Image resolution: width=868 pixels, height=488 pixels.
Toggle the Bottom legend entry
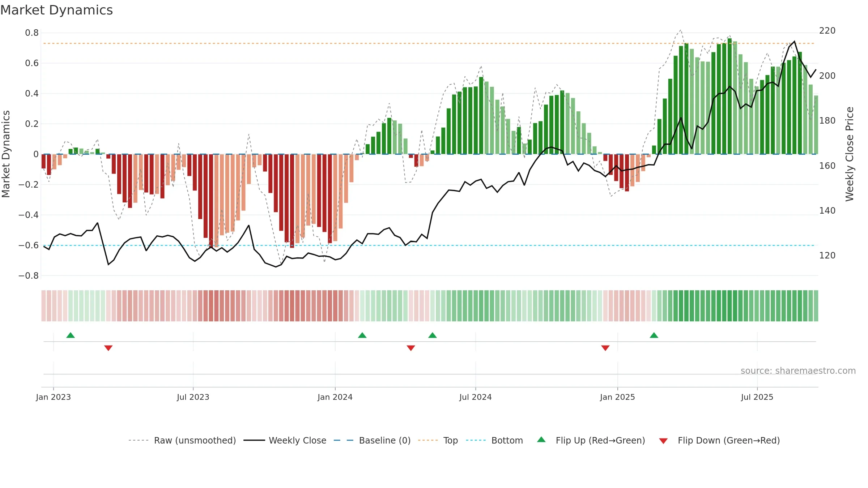click(x=494, y=440)
